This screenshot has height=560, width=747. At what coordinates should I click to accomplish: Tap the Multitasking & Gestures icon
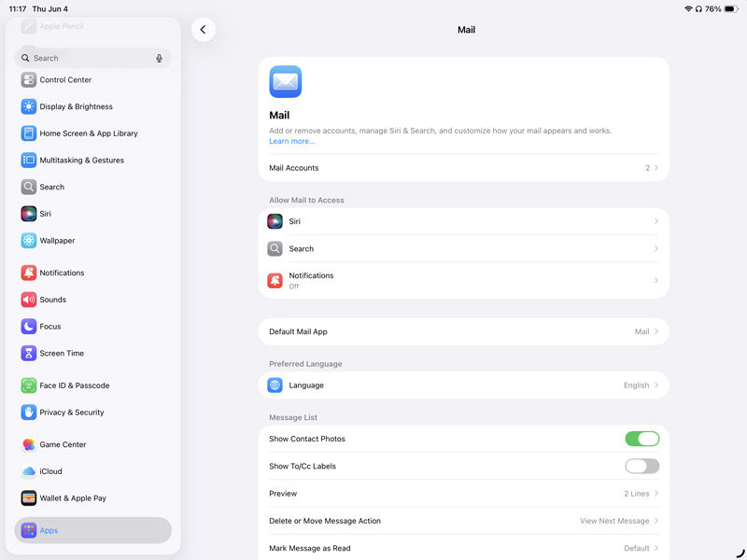29,160
